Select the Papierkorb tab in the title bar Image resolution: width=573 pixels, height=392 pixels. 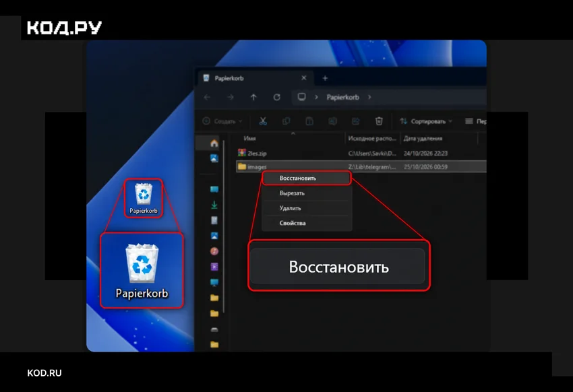255,78
